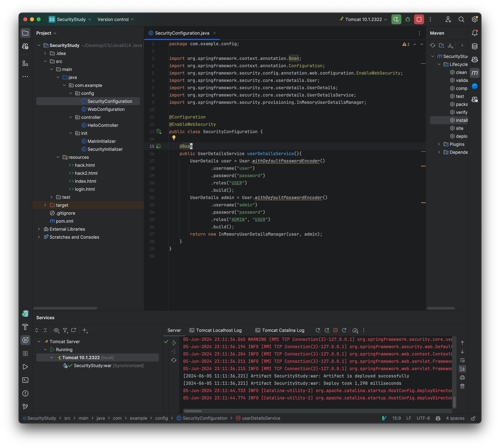The width and height of the screenshot is (500, 448).
Task: Toggle scroll to end of console
Action: (462, 369)
